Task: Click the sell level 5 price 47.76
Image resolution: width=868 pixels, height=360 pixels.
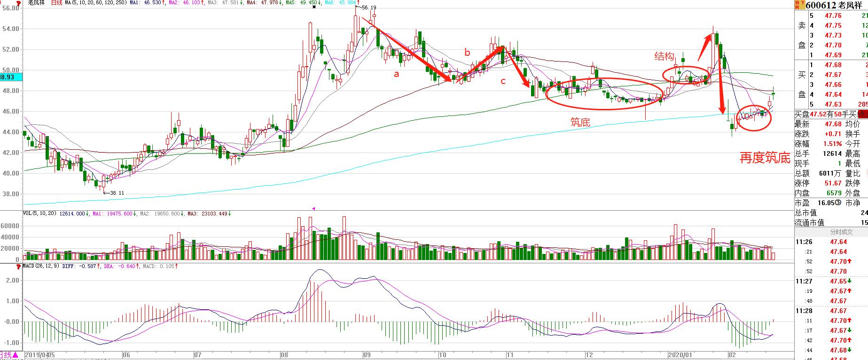Action: tap(833, 15)
